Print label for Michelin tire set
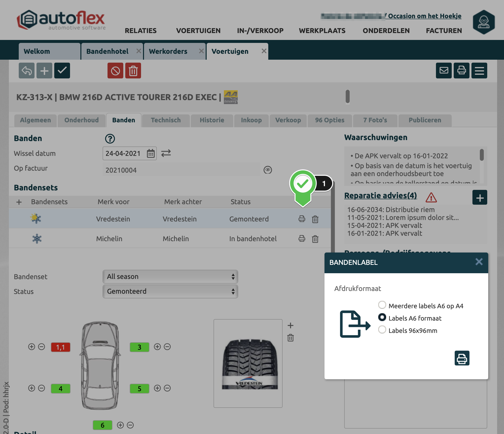This screenshot has width=504, height=434. point(302,238)
